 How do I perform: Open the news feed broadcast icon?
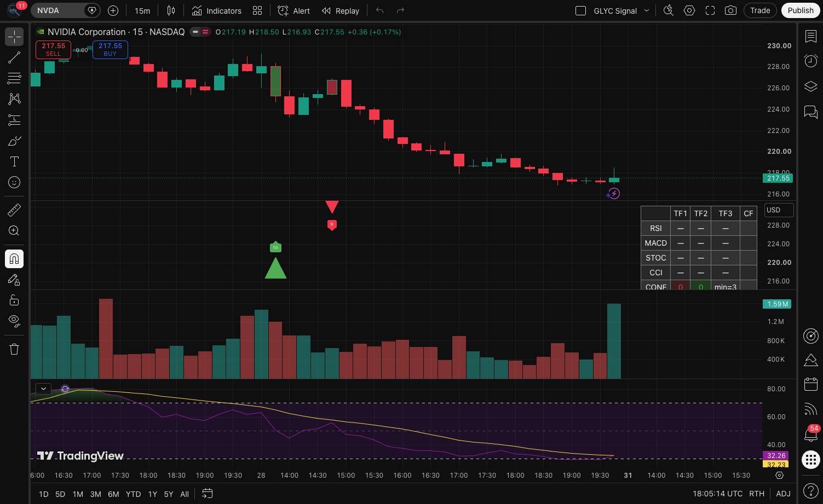click(810, 409)
